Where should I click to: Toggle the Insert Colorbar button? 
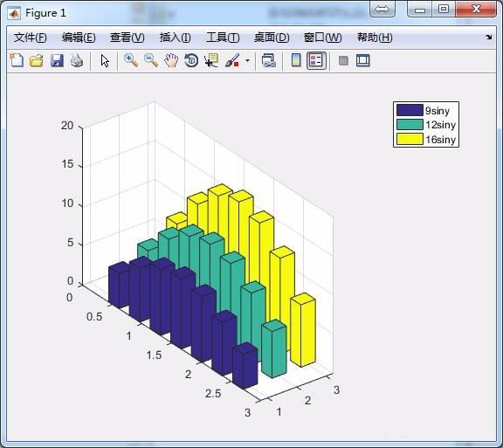tap(296, 60)
